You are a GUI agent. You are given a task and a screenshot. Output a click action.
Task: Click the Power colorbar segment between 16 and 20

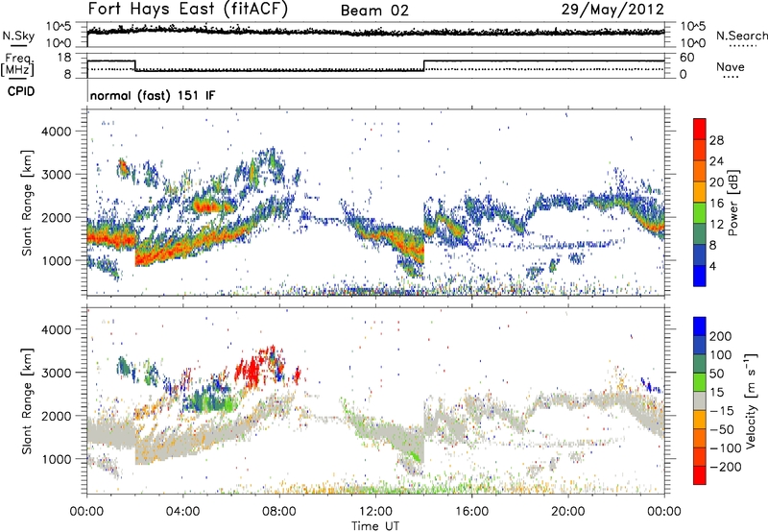pyautogui.click(x=700, y=192)
